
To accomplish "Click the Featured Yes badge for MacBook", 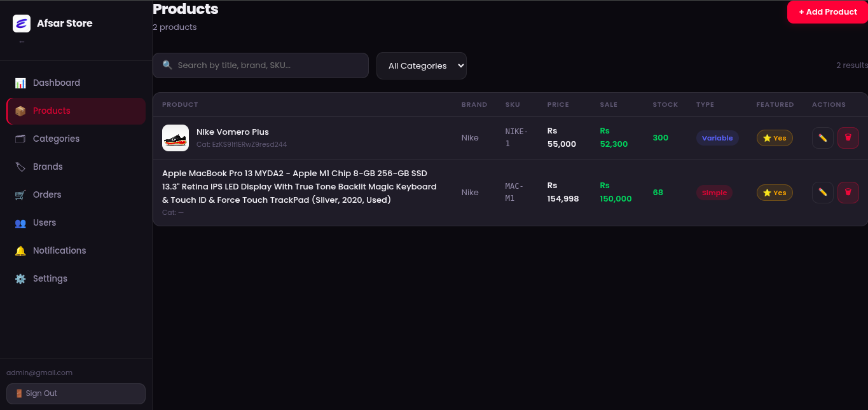I will pyautogui.click(x=775, y=193).
